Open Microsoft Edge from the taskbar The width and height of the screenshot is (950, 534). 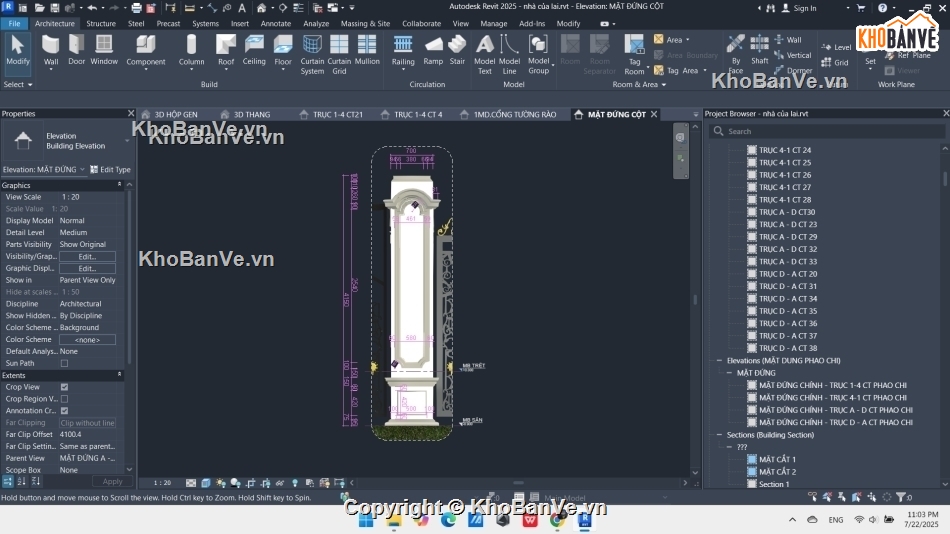point(448,519)
